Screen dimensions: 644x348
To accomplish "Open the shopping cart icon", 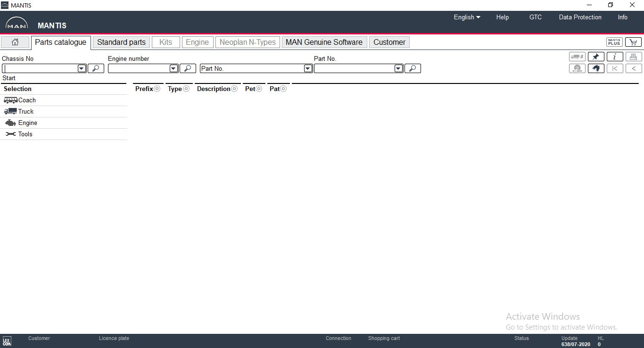I will tap(633, 42).
